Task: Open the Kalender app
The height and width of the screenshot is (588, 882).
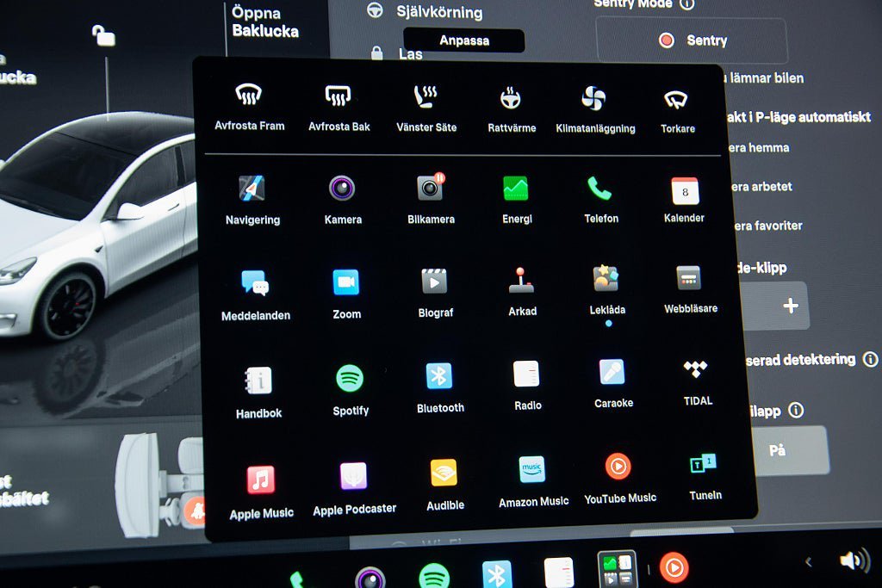Action: click(684, 200)
